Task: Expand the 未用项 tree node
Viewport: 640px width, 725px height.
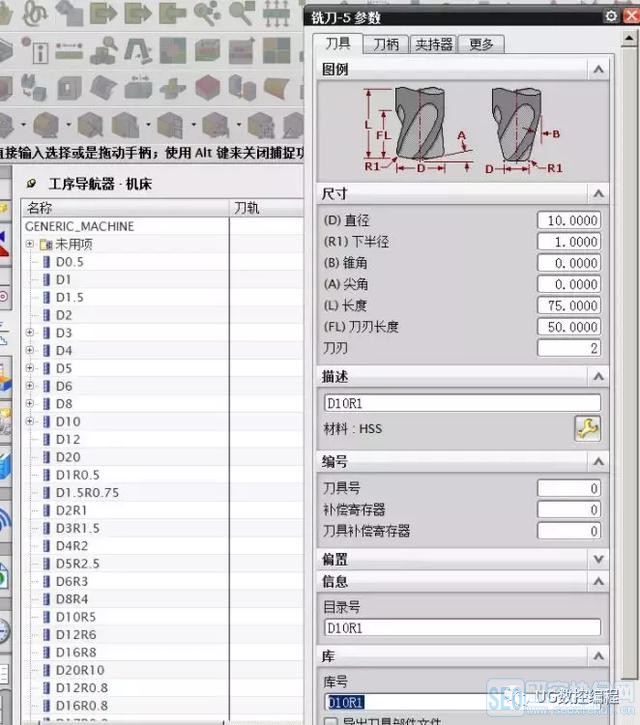Action: (x=30, y=244)
